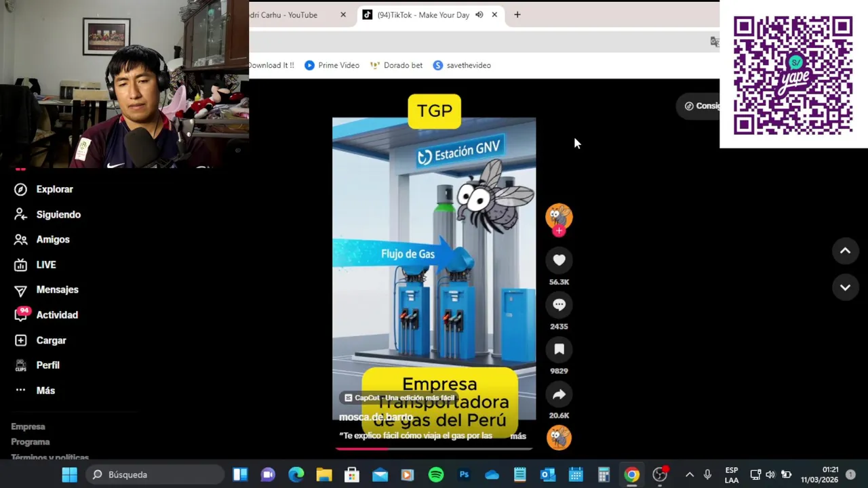Open the Dorado bet bookmark

(x=396, y=65)
